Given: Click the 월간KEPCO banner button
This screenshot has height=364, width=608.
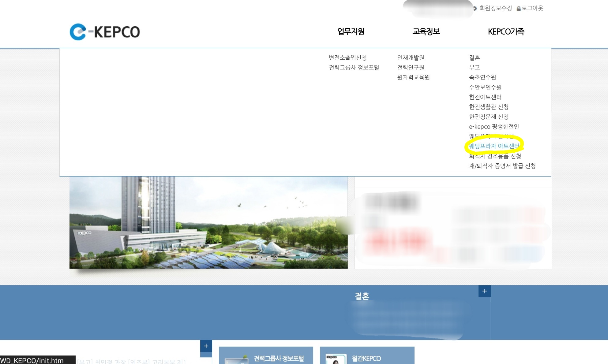Looking at the screenshot, I should (x=367, y=355).
